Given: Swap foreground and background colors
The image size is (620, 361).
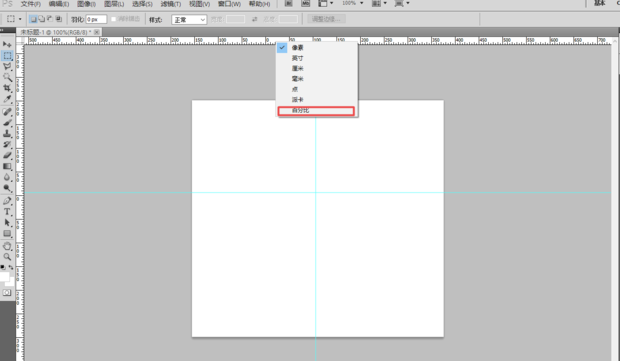Looking at the screenshot, I should point(11,267).
